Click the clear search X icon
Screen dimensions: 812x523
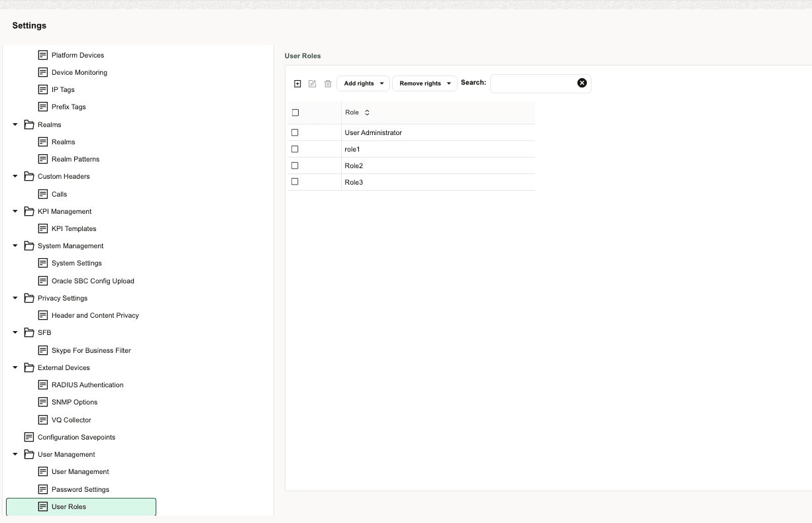582,82
